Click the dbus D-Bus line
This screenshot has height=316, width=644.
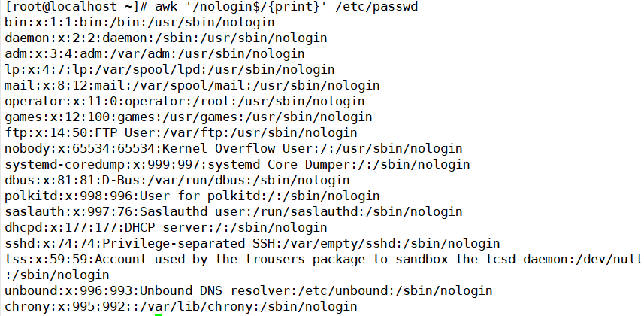coord(177,181)
